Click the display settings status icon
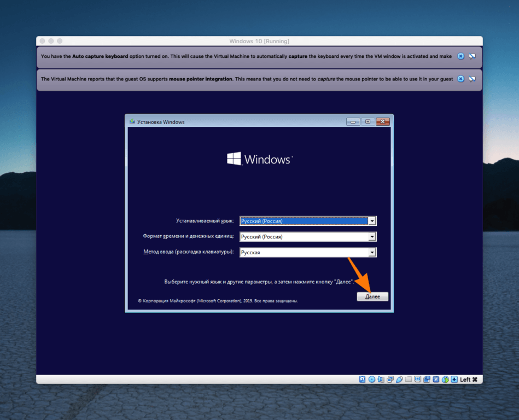The image size is (519, 420). click(418, 380)
